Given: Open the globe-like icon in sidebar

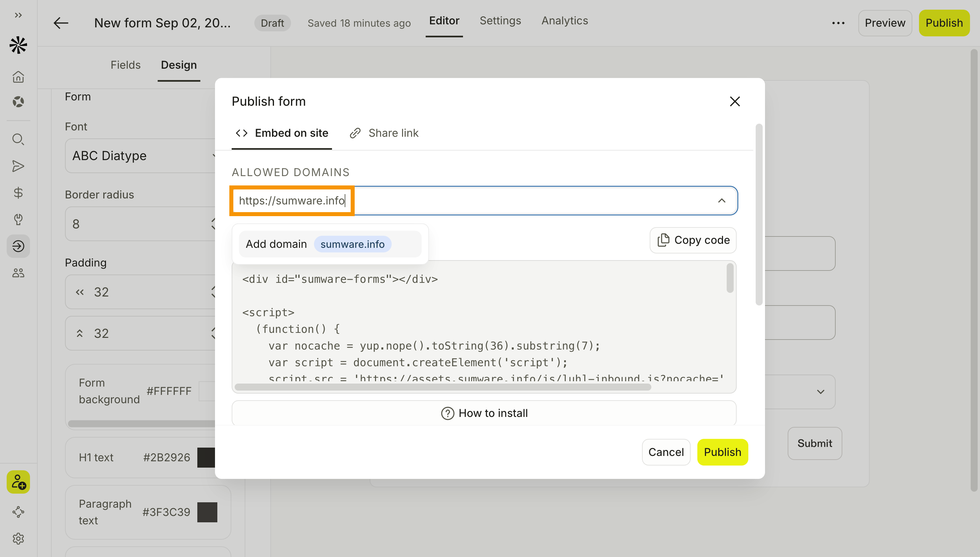Looking at the screenshot, I should 18,102.
